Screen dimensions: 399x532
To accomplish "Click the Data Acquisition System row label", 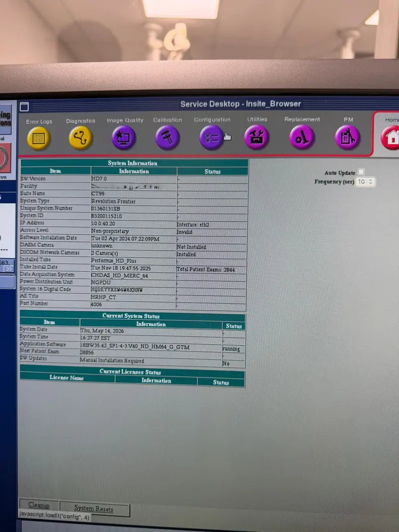I will tap(47, 275).
